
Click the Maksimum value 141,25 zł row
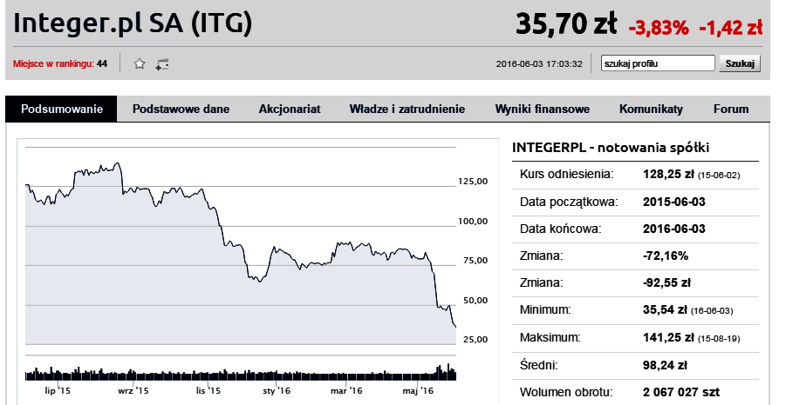pos(635,338)
